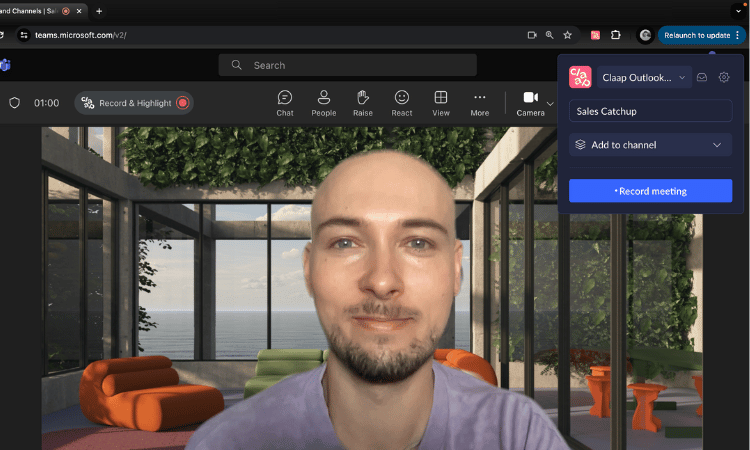Image resolution: width=750 pixels, height=450 pixels.
Task: Change the meeting View layout
Action: [441, 103]
